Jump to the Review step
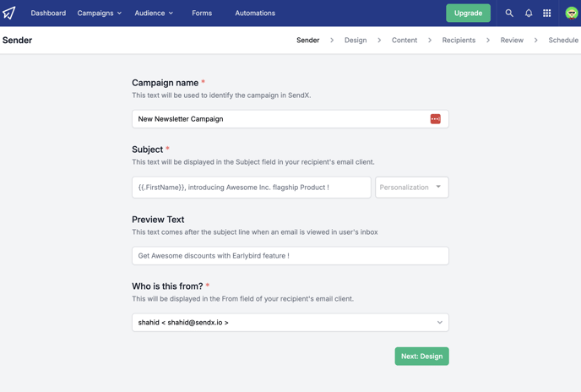This screenshot has height=392, width=581. pos(512,40)
